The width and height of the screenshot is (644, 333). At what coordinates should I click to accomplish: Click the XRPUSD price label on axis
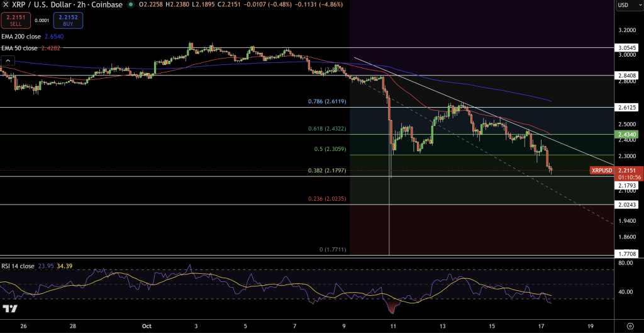[602, 170]
